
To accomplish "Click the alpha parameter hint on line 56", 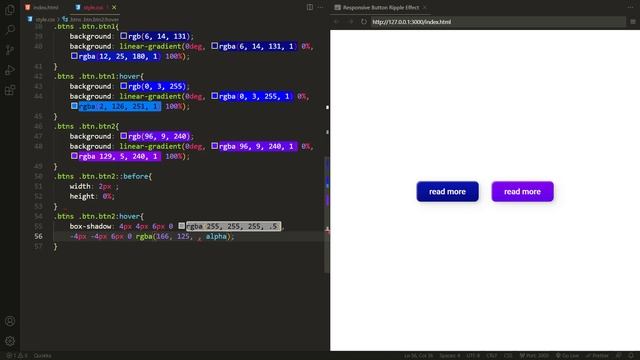I will click(216, 236).
